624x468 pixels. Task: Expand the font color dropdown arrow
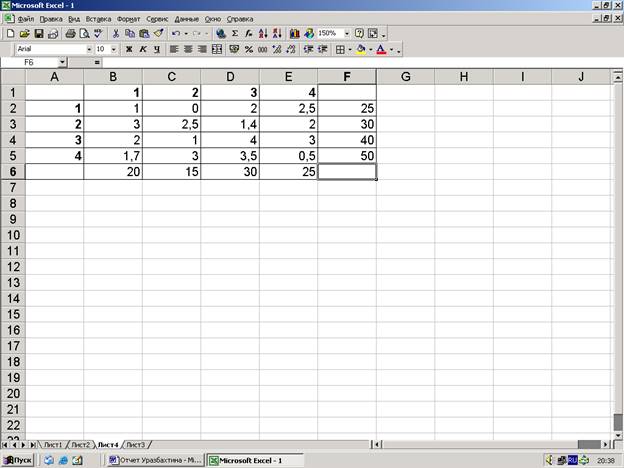coord(391,49)
